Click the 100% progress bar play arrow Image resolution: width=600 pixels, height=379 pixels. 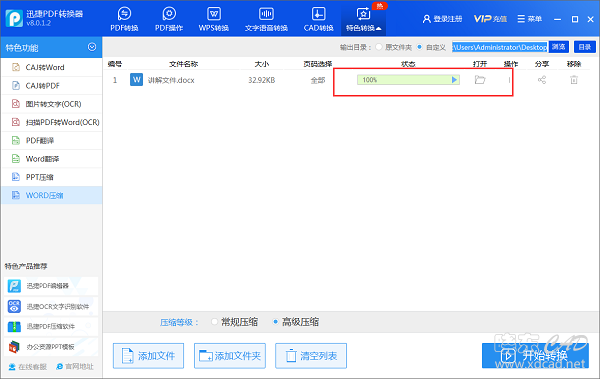click(x=454, y=80)
